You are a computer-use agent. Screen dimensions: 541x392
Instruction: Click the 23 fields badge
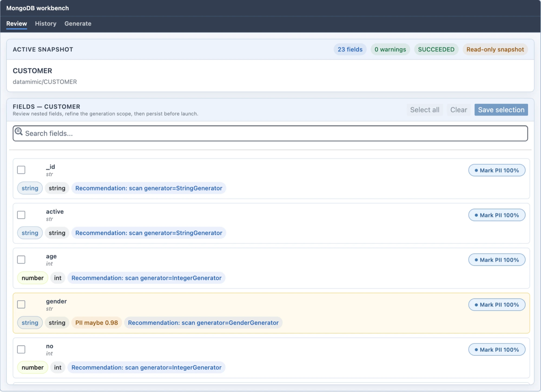[350, 49]
